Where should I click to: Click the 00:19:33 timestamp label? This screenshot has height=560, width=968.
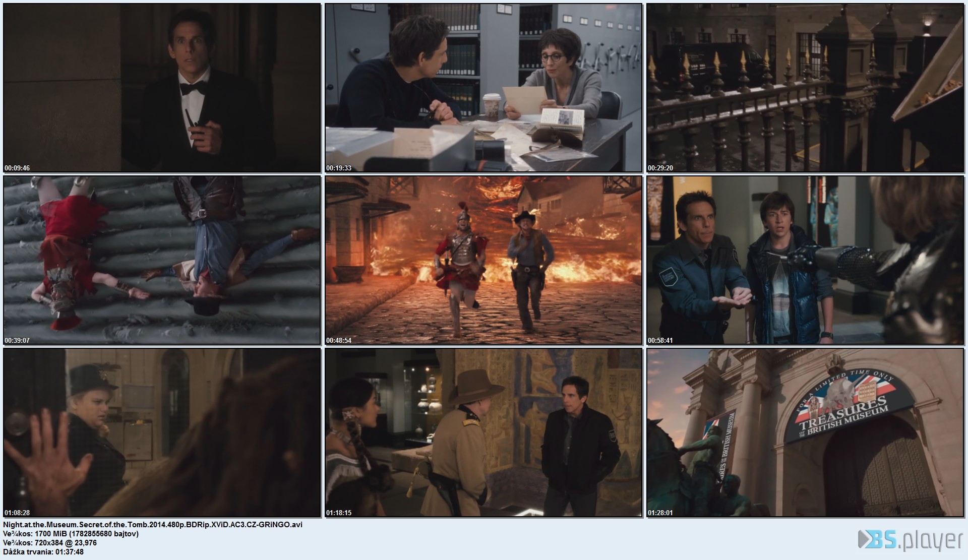(x=339, y=168)
